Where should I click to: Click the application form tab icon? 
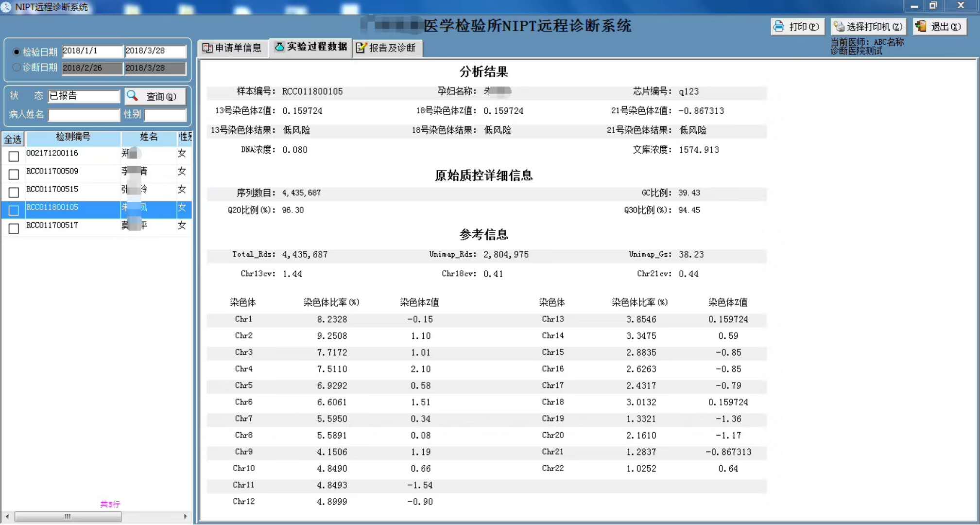tap(207, 48)
